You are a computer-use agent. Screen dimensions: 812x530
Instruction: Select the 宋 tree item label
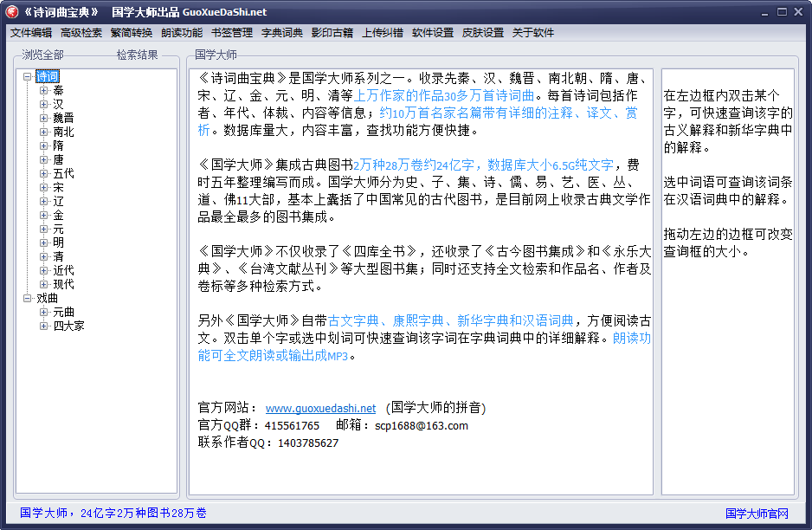point(59,187)
